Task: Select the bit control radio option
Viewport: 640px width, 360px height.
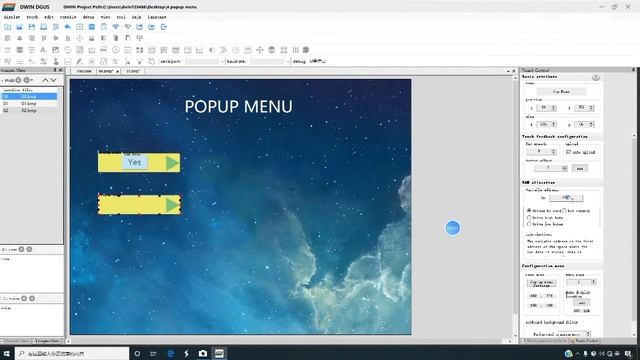Action: click(564, 211)
